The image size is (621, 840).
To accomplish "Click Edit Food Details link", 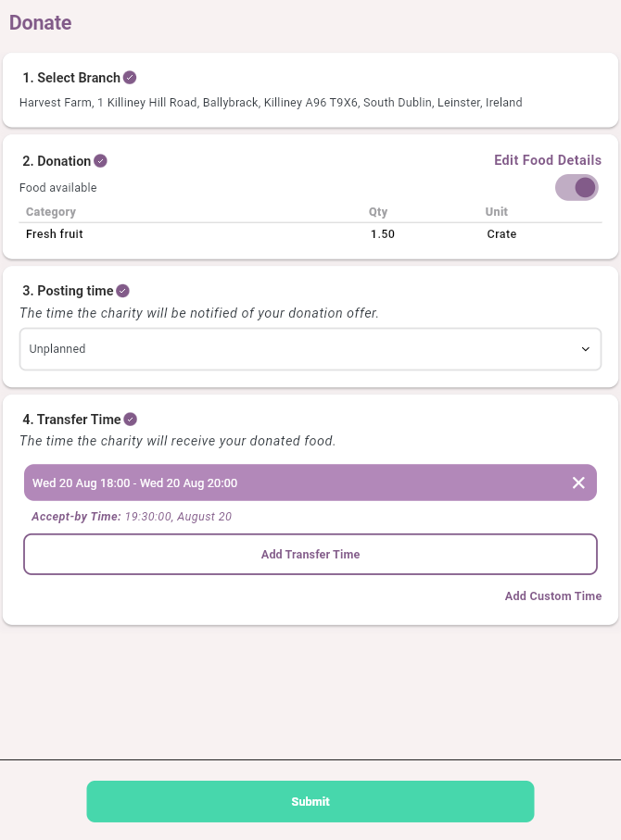I will click(x=547, y=160).
